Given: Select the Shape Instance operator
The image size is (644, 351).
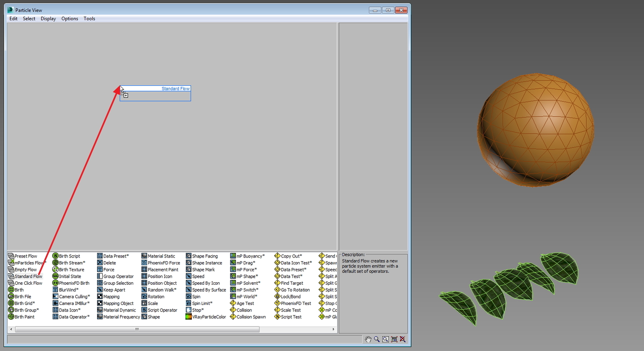Looking at the screenshot, I should 204,263.
